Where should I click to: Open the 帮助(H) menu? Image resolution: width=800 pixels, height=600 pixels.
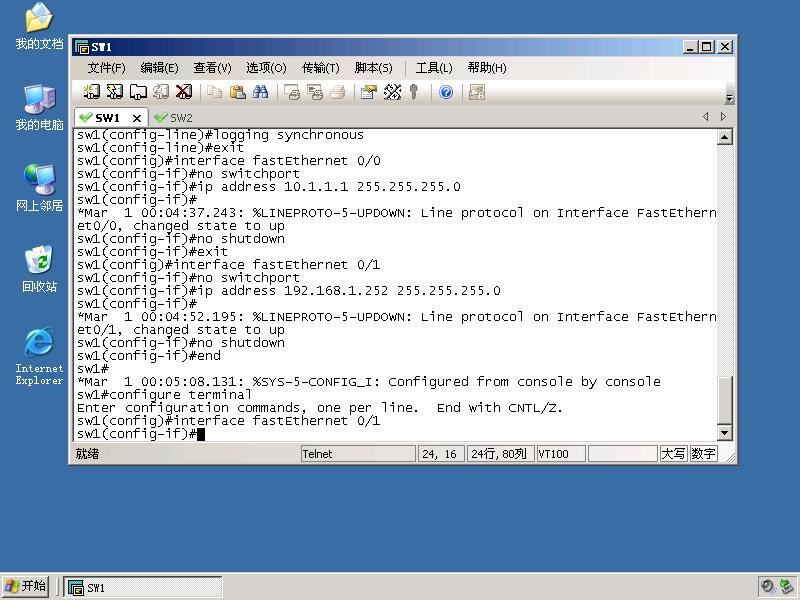tap(487, 68)
